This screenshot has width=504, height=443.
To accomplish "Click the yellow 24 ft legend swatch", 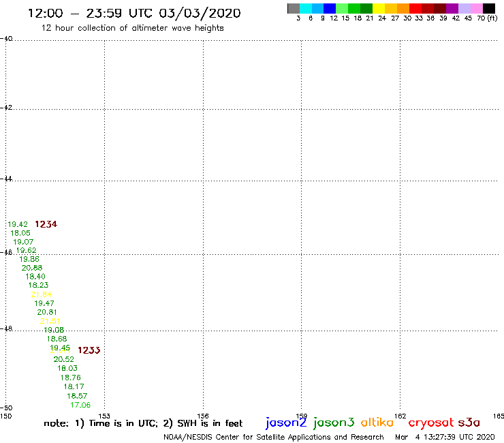I will coord(379,8).
